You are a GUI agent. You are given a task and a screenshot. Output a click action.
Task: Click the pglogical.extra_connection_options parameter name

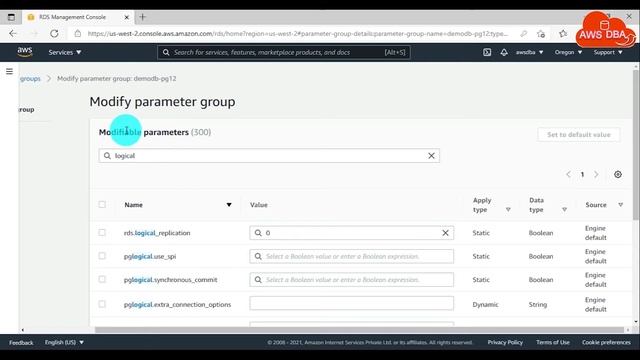tap(178, 304)
